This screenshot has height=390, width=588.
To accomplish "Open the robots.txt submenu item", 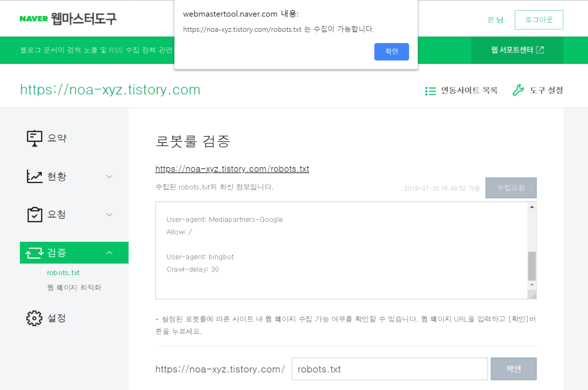I will 63,272.
